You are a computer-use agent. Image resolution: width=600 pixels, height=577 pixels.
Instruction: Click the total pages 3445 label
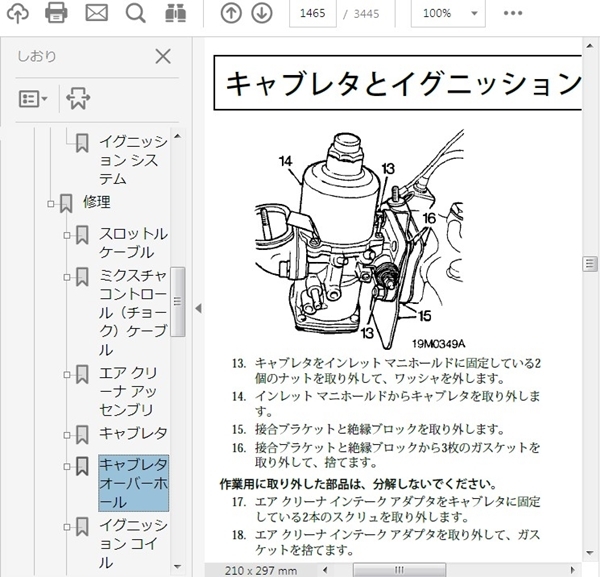366,14
